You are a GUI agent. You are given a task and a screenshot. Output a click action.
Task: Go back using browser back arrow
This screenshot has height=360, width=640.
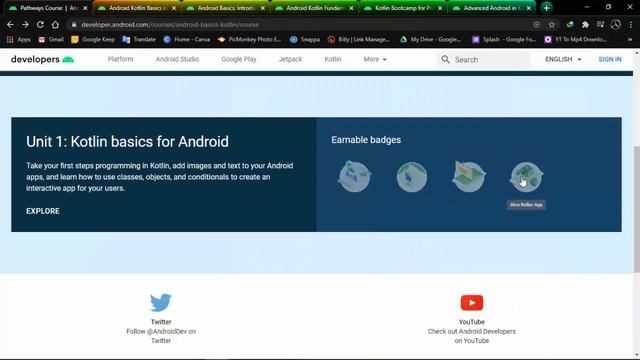pos(10,24)
